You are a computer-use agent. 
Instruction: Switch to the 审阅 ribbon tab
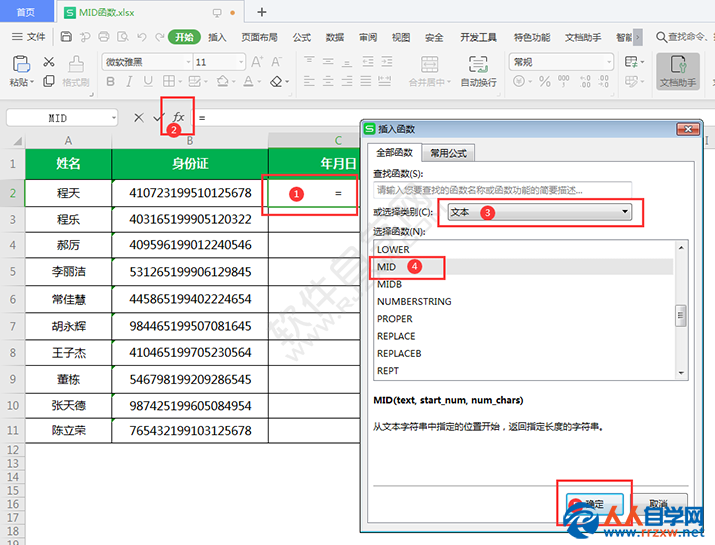pyautogui.click(x=368, y=37)
